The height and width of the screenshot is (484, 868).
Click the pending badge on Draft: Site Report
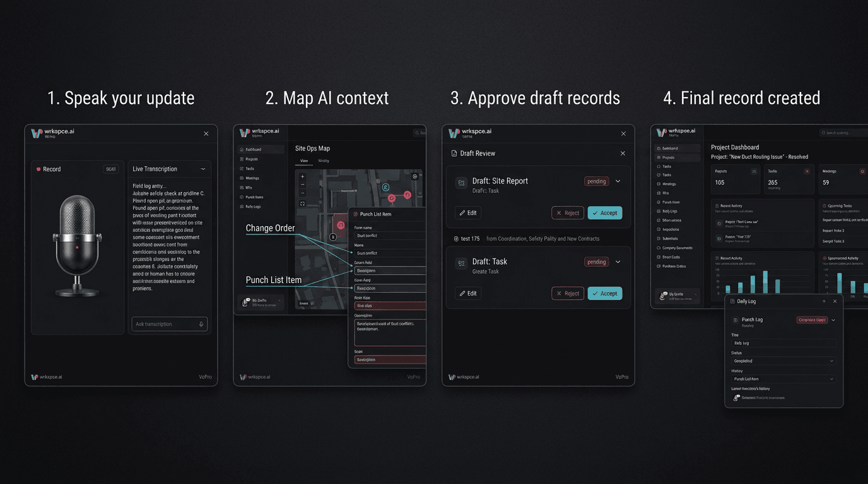click(x=596, y=181)
